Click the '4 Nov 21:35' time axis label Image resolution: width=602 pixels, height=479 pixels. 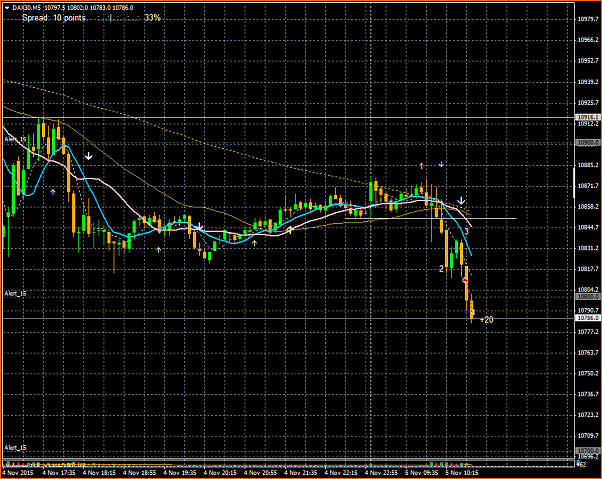click(301, 472)
